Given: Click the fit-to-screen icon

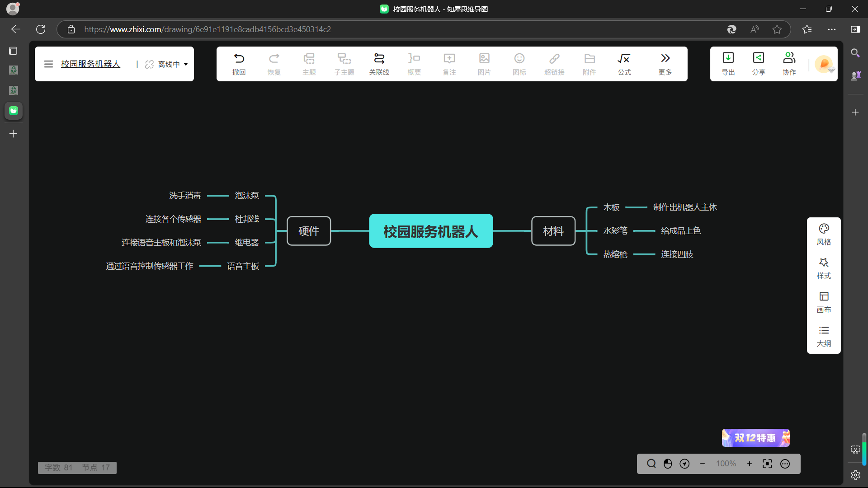Looking at the screenshot, I should pyautogui.click(x=767, y=464).
